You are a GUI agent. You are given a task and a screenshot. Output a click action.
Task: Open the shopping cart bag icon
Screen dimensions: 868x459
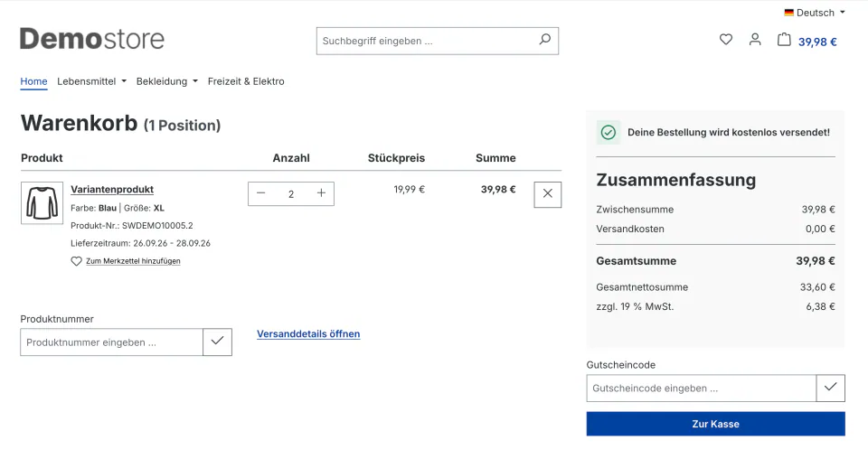784,39
